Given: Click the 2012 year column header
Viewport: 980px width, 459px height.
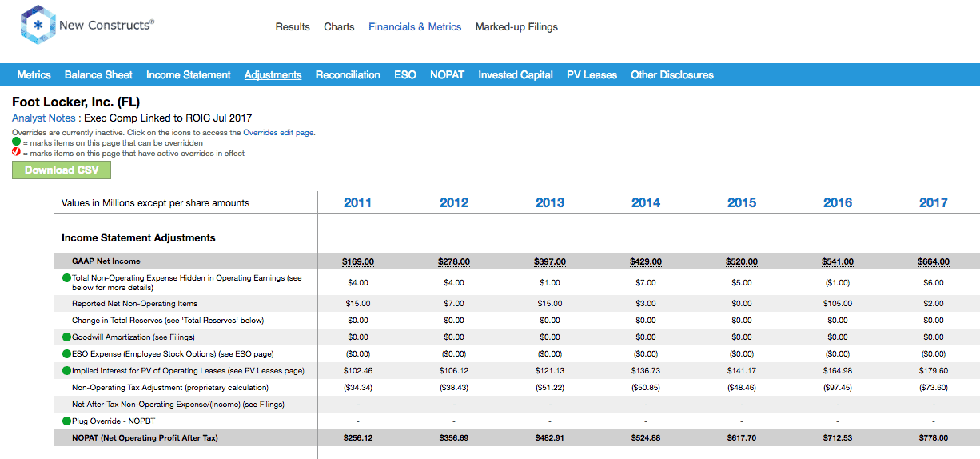Looking at the screenshot, I should [x=453, y=203].
